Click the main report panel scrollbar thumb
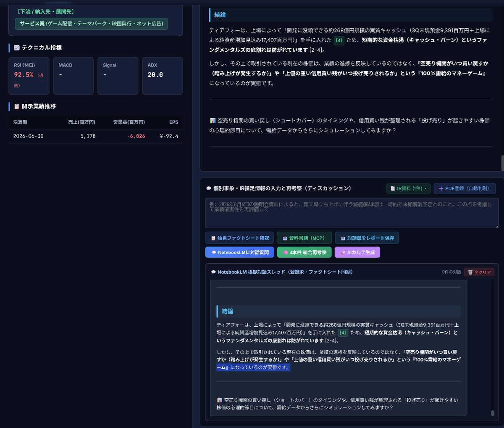The height and width of the screenshot is (428, 504). point(502,163)
